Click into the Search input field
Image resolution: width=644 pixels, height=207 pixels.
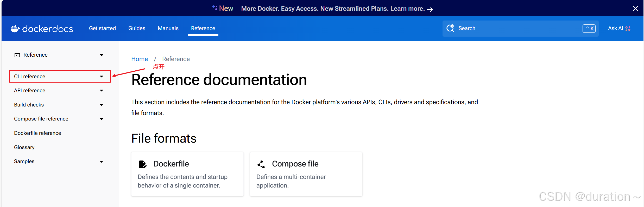click(520, 28)
